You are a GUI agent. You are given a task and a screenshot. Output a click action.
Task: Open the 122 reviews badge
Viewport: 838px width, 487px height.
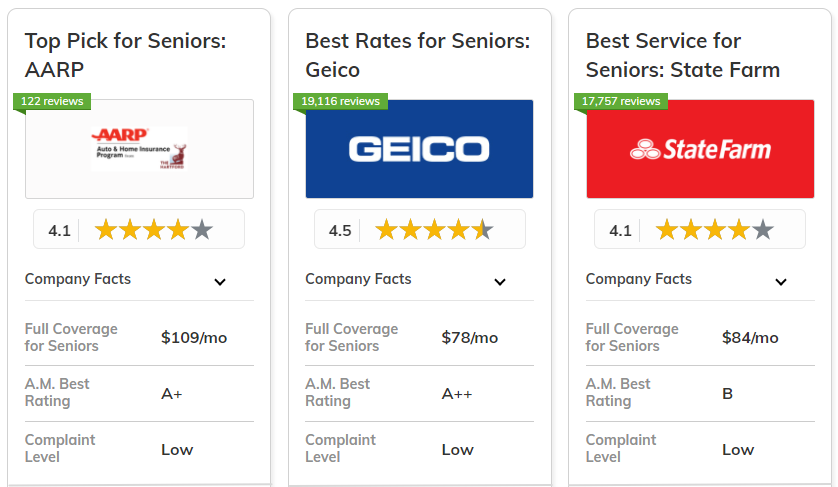coord(52,101)
